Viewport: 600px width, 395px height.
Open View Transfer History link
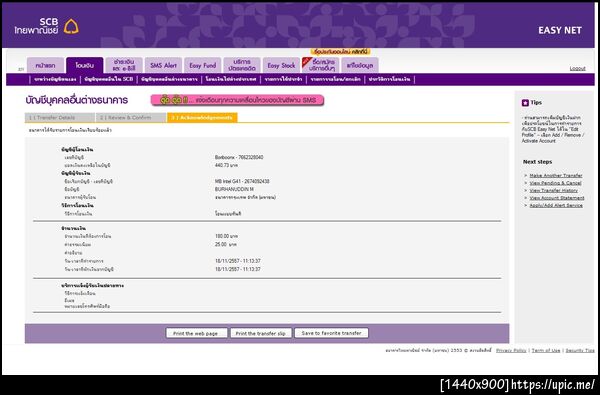[x=553, y=190]
